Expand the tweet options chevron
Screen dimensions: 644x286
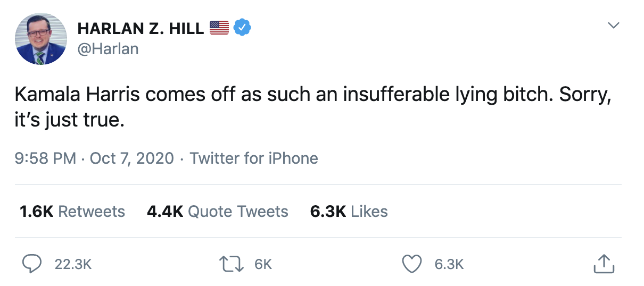pos(614,26)
